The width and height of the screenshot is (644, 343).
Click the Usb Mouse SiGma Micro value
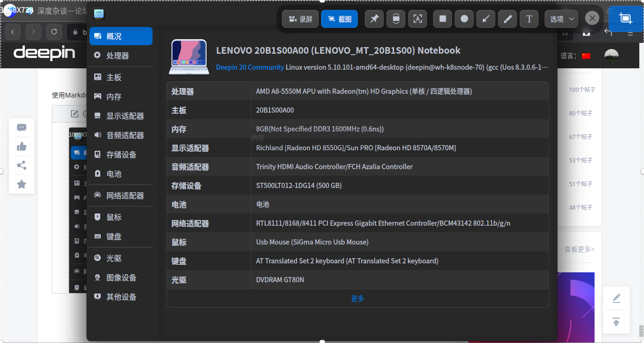point(312,242)
